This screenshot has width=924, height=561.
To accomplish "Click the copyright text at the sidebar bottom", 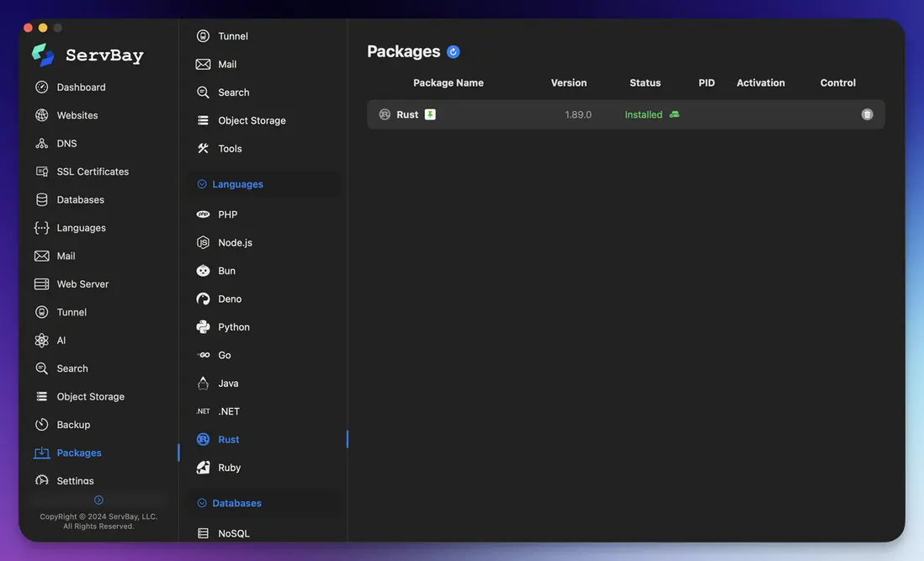I will pyautogui.click(x=99, y=521).
